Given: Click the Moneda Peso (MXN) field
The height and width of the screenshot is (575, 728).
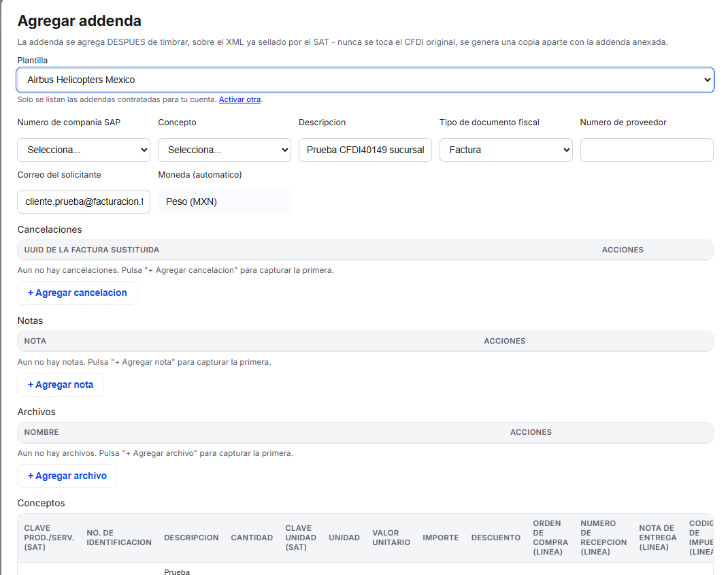Looking at the screenshot, I should pos(225,201).
